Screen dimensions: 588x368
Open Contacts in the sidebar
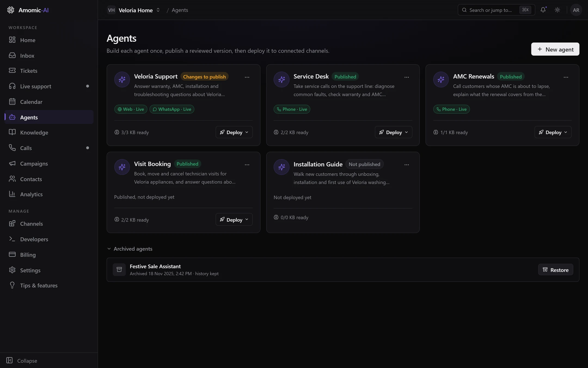(49, 179)
